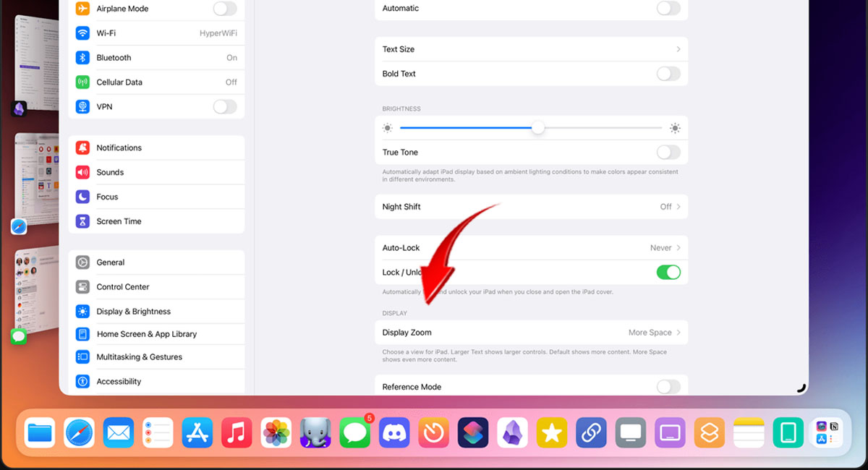Image resolution: width=868 pixels, height=470 pixels.
Task: Open Display Zoom options
Action: 532,332
